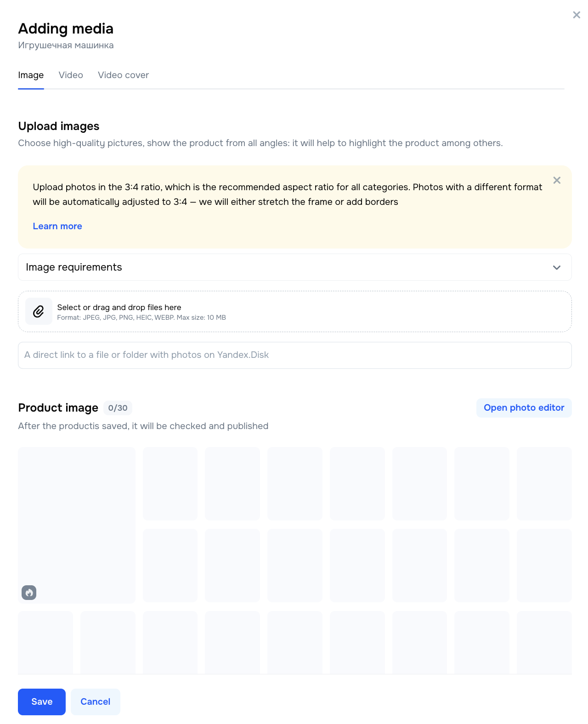
Task: Focus the Yandex.Disk direct link field
Action: (295, 355)
